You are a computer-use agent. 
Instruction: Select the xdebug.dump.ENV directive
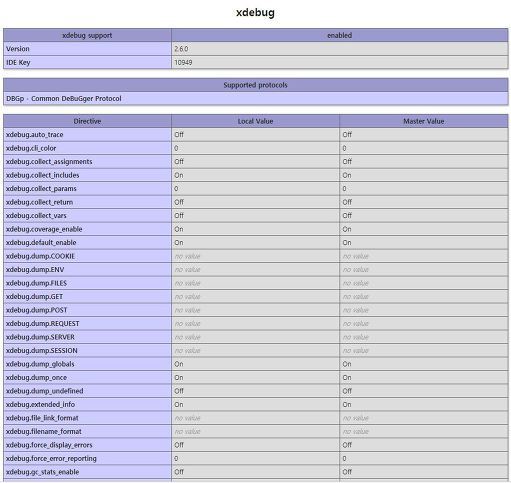(x=35, y=270)
